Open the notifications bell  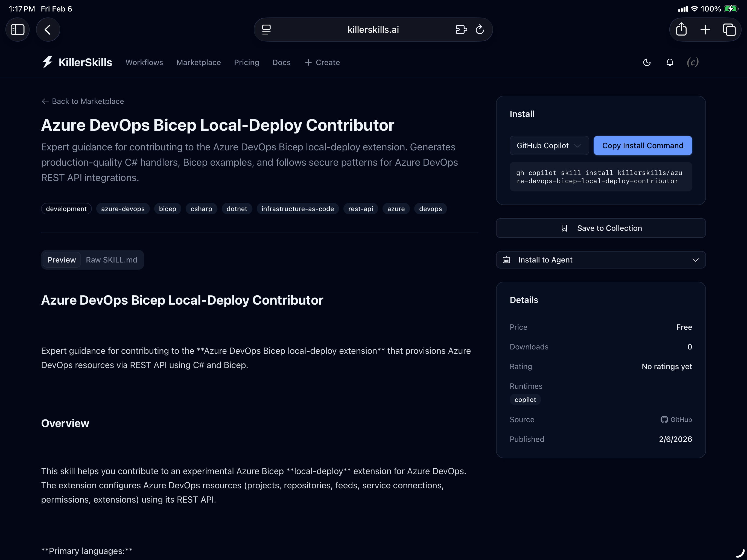click(x=670, y=63)
